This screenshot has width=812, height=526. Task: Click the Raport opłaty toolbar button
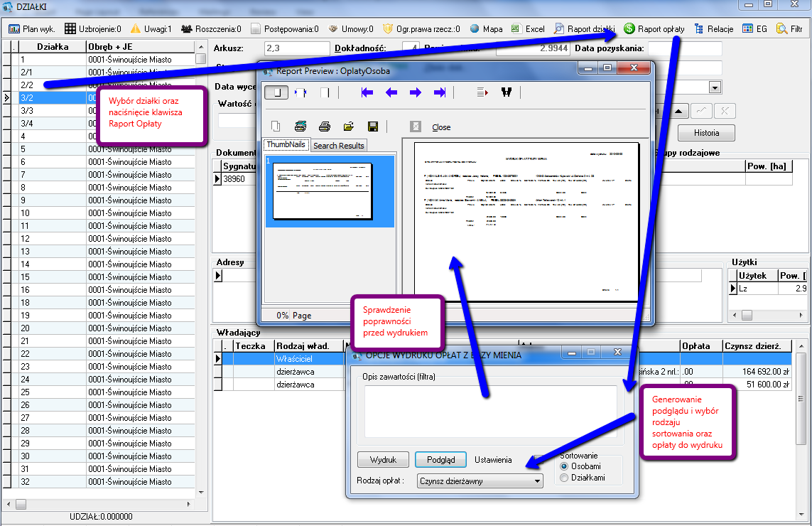coord(654,29)
